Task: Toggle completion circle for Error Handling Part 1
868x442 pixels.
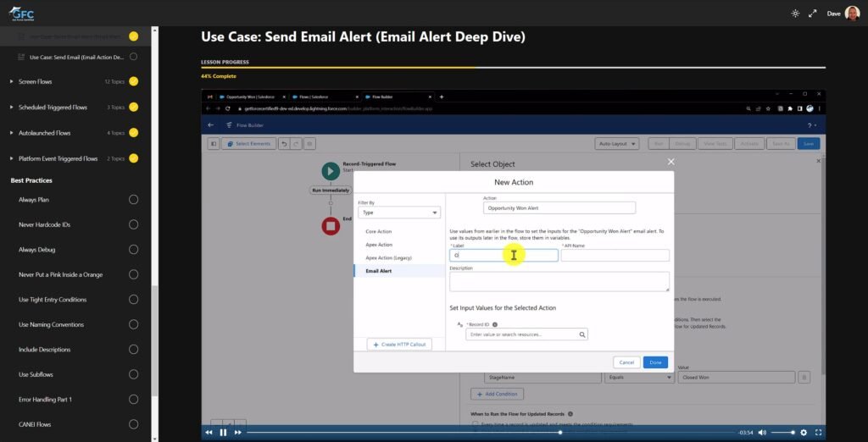Action: pos(133,400)
